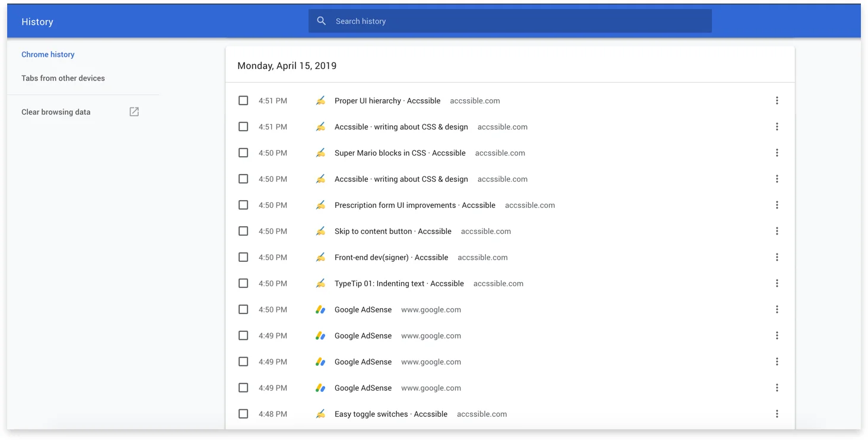Click the favicon next to Skip to content button entry
The height and width of the screenshot is (440, 868).
click(321, 231)
